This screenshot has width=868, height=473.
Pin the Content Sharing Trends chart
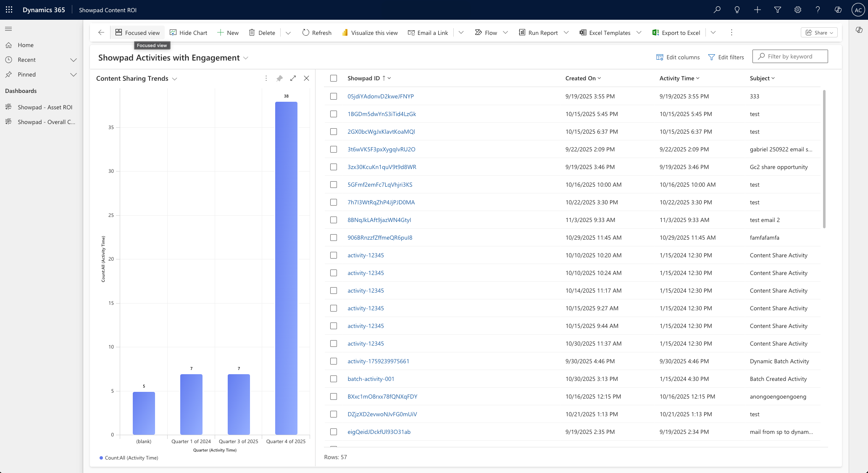pyautogui.click(x=279, y=78)
